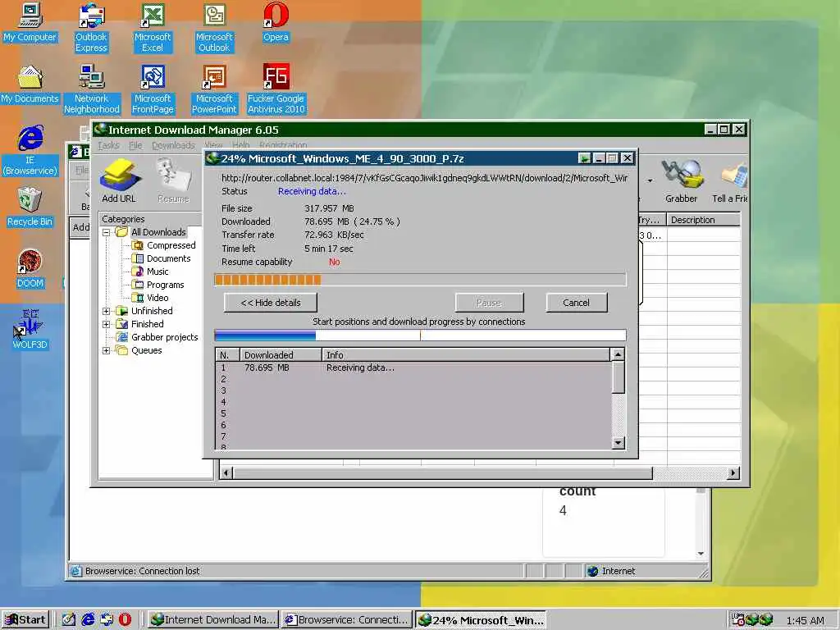Select the Music category
This screenshot has height=630, width=840.
(x=151, y=272)
